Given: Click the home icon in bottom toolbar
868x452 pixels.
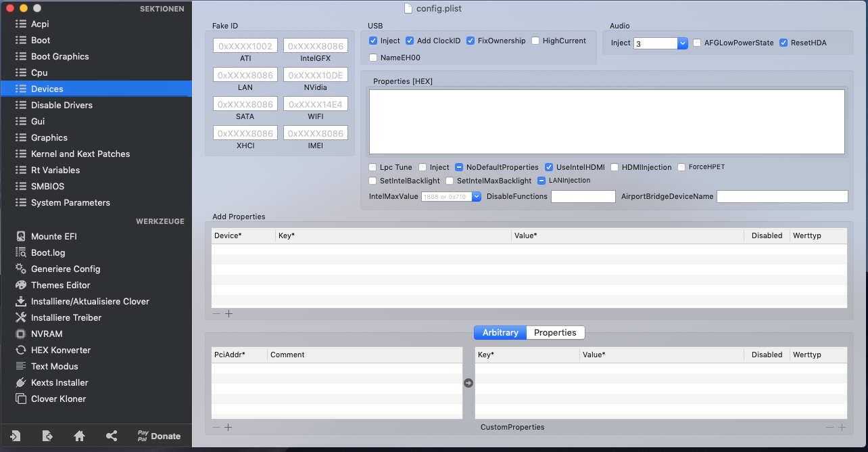Looking at the screenshot, I should (79, 436).
